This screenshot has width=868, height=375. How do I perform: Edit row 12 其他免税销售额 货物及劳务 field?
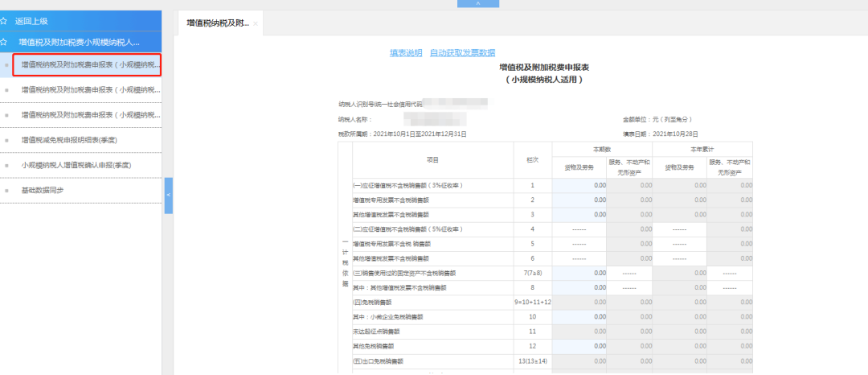pyautogui.click(x=579, y=346)
